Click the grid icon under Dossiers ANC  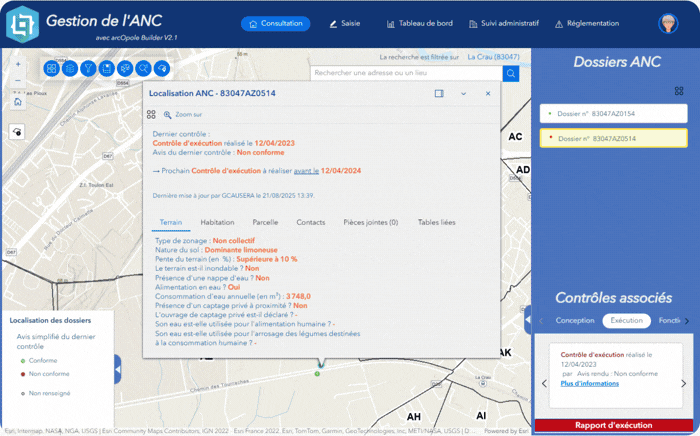tap(679, 90)
